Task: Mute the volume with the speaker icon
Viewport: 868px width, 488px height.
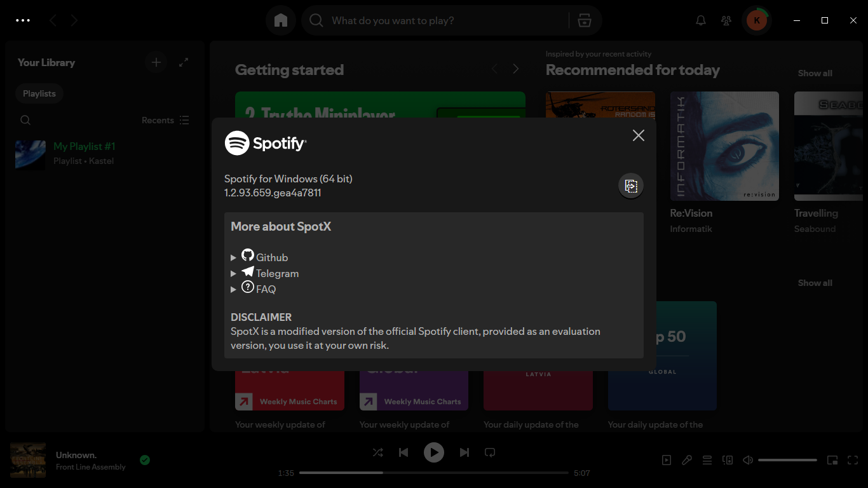Action: coord(748,460)
